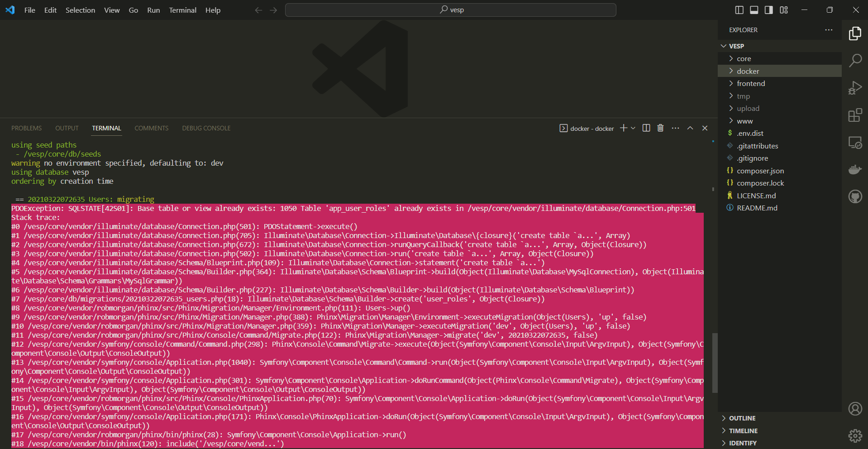
Task: Expand the IDENTIFY section
Action: click(x=779, y=443)
